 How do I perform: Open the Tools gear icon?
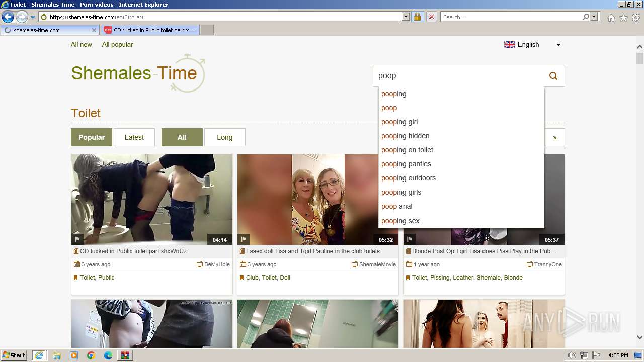click(x=636, y=18)
